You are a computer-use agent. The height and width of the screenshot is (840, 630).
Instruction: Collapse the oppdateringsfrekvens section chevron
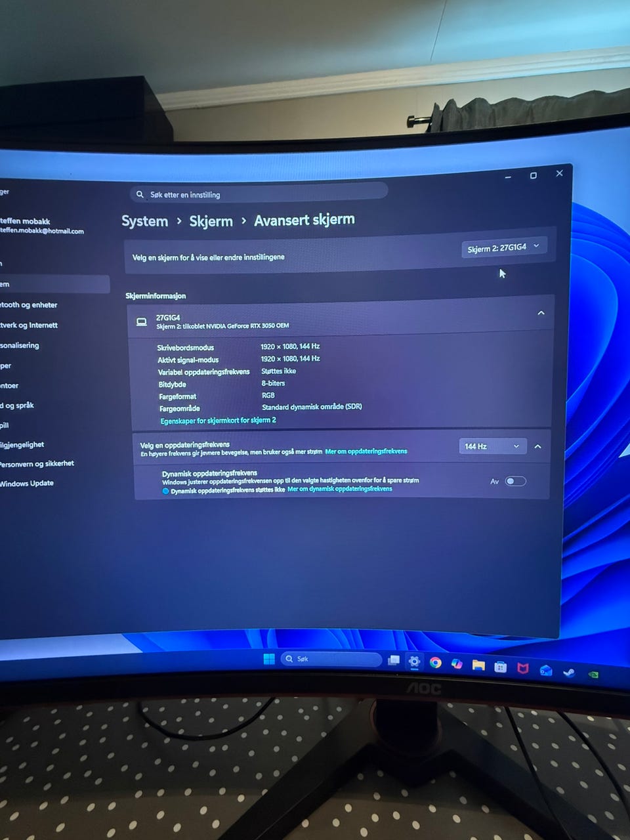(537, 446)
